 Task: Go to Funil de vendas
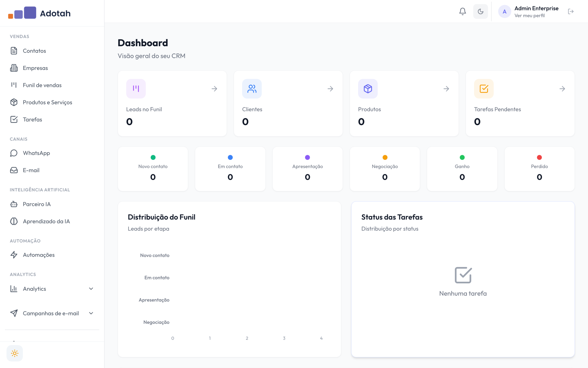coord(52,85)
